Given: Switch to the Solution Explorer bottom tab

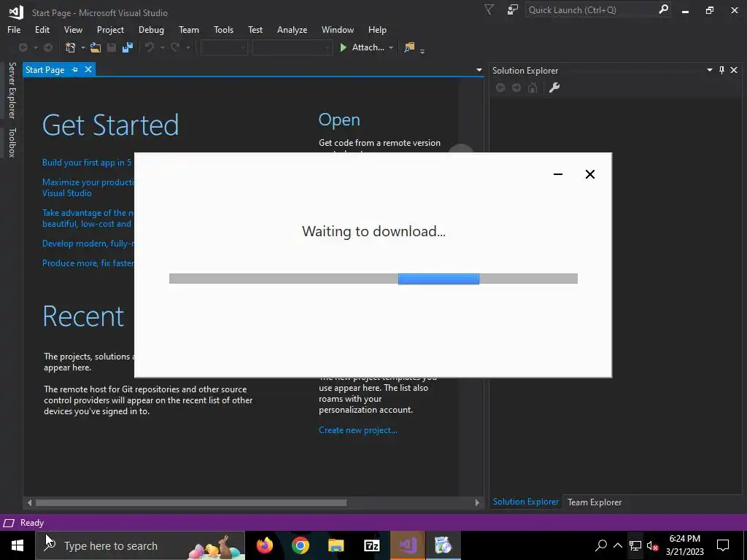Looking at the screenshot, I should [525, 502].
